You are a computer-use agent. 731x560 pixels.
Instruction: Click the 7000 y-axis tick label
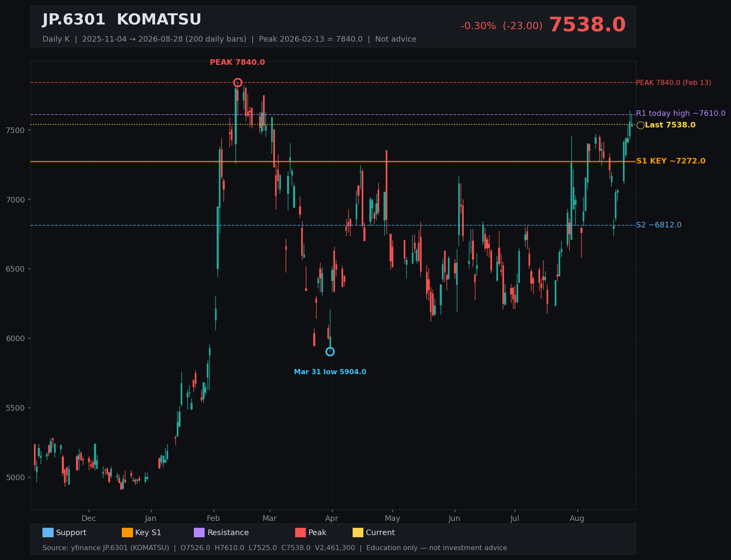15,200
